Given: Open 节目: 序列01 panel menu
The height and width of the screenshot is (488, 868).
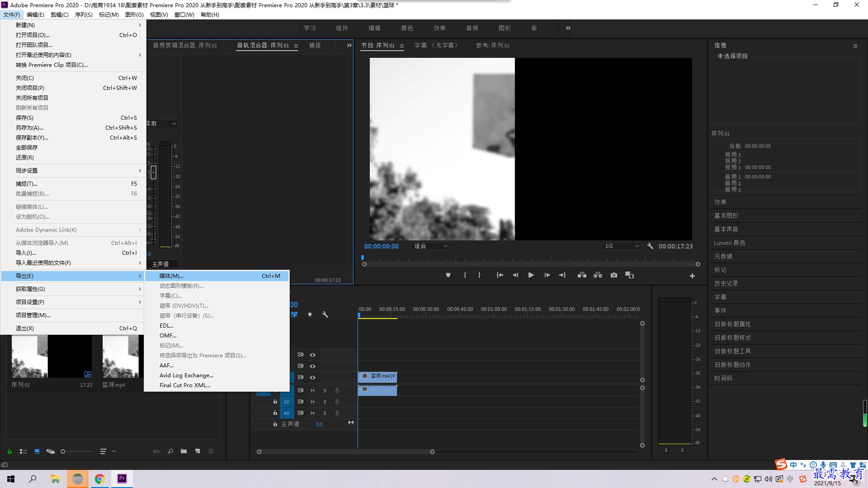Looking at the screenshot, I should pyautogui.click(x=401, y=46).
